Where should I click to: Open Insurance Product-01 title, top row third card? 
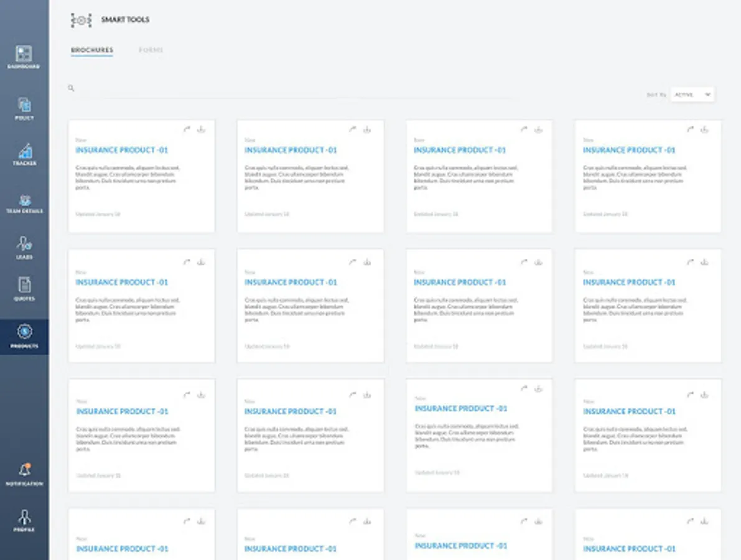[x=460, y=150]
